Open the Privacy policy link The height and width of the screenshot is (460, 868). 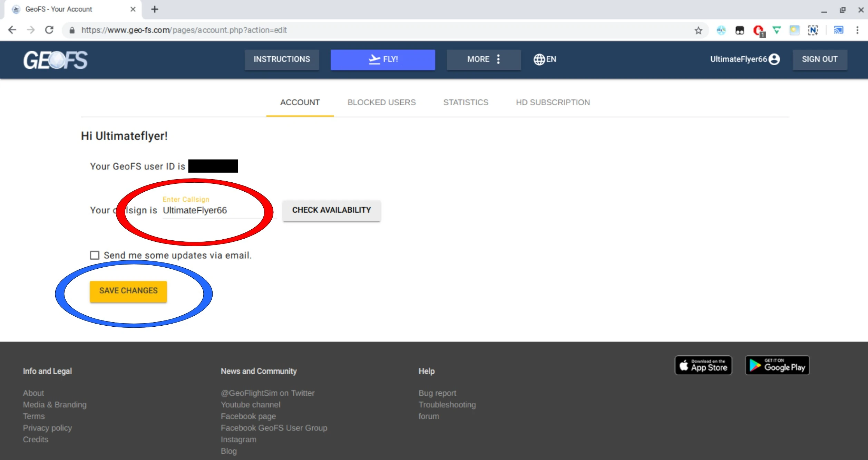[x=47, y=428]
